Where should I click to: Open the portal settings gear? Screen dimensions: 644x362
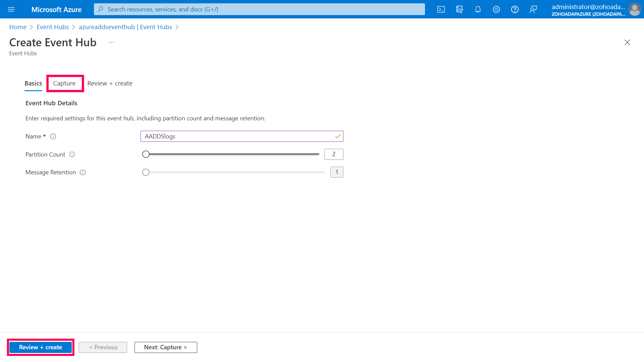point(496,9)
